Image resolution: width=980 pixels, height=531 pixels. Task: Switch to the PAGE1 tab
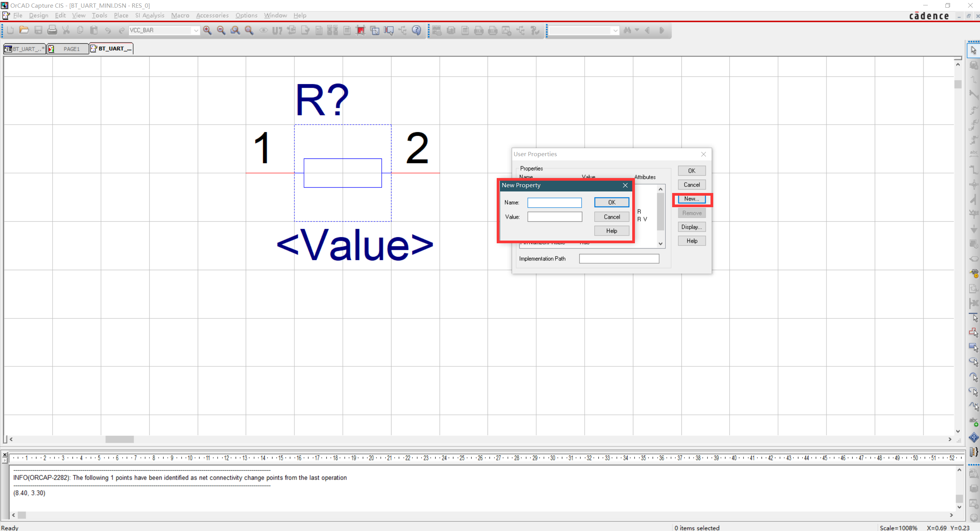pyautogui.click(x=68, y=49)
